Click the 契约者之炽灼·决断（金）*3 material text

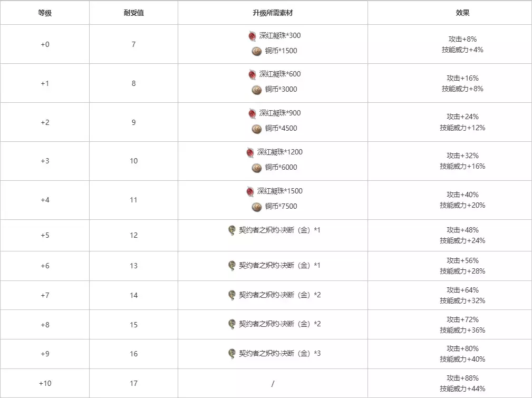coord(279,353)
